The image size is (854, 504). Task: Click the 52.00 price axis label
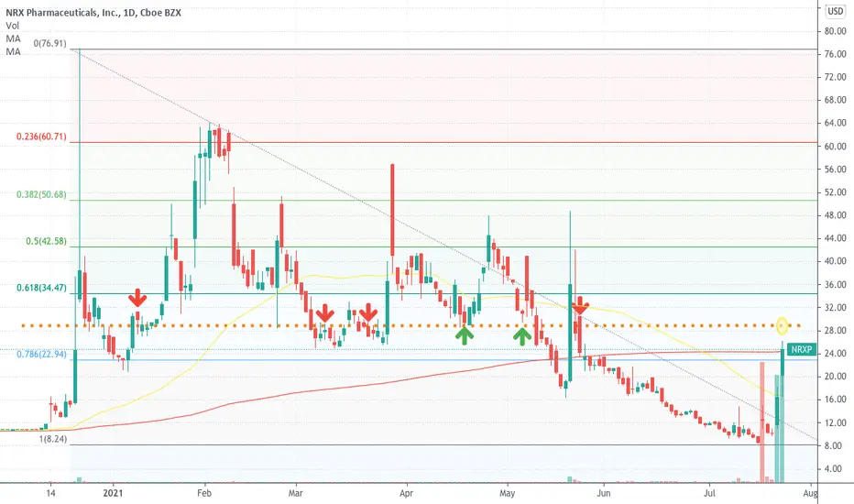835,192
